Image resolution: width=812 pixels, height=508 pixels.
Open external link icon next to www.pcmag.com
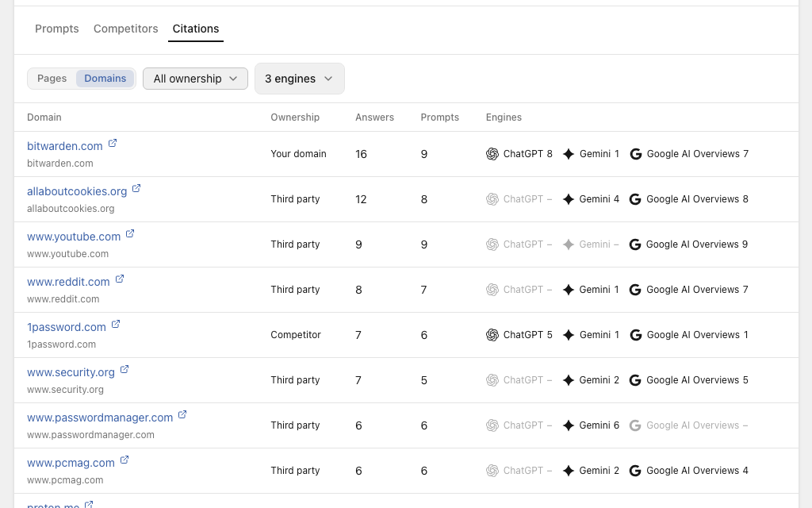coord(124,460)
